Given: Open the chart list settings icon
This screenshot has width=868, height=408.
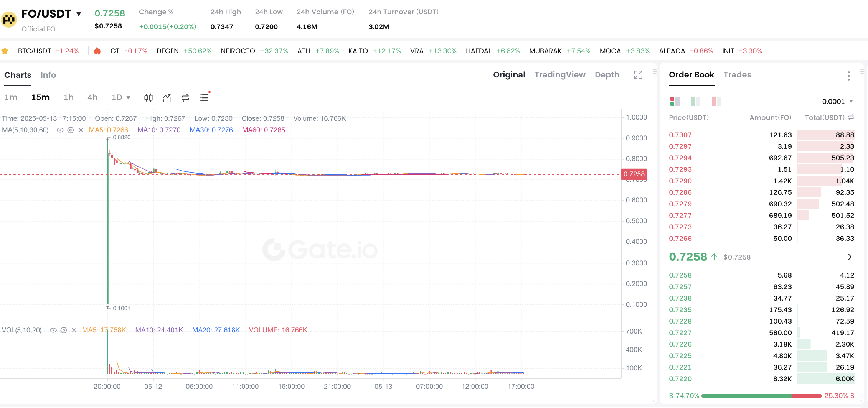Looking at the screenshot, I should pyautogui.click(x=204, y=98).
